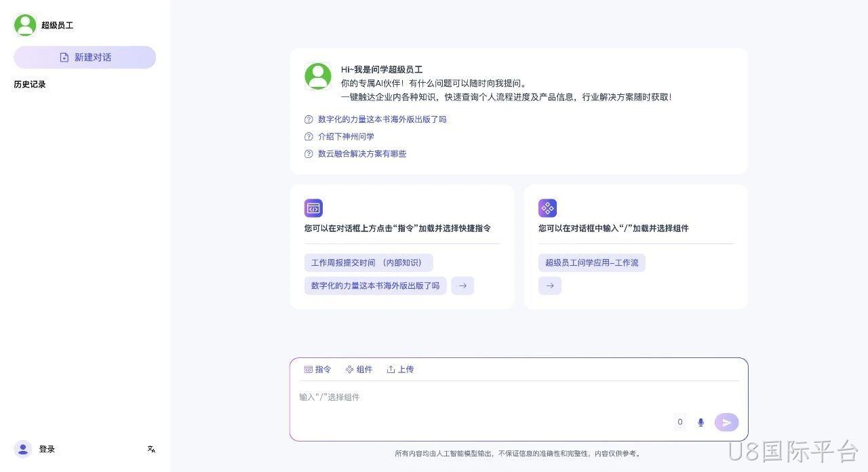Viewport: 868px width, 472px height.
Task: Open the language switcher icon
Action: (151, 449)
